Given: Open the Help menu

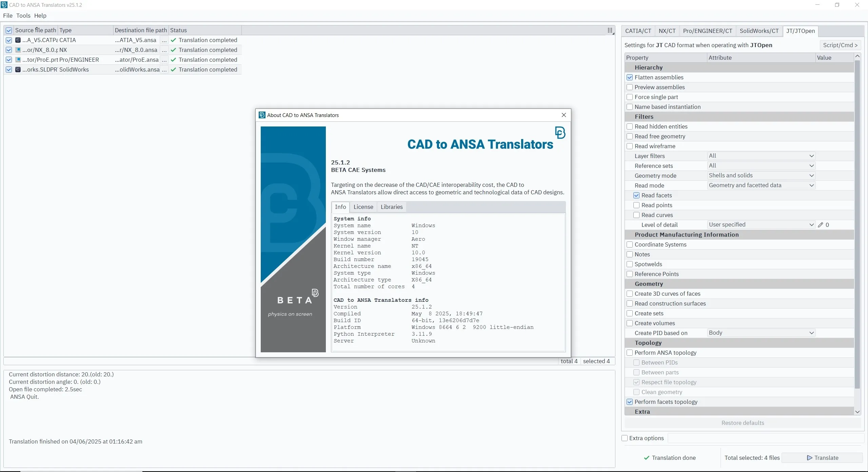Looking at the screenshot, I should point(40,16).
